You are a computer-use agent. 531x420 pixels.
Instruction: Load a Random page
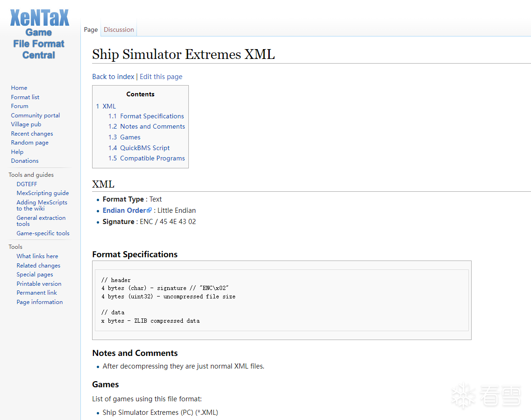(30, 143)
